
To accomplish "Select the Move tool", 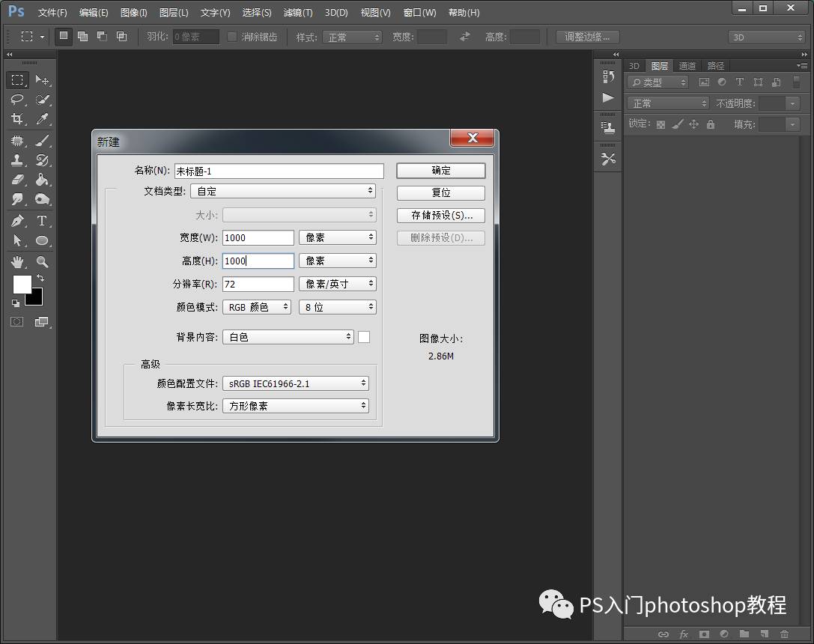I will click(x=42, y=80).
